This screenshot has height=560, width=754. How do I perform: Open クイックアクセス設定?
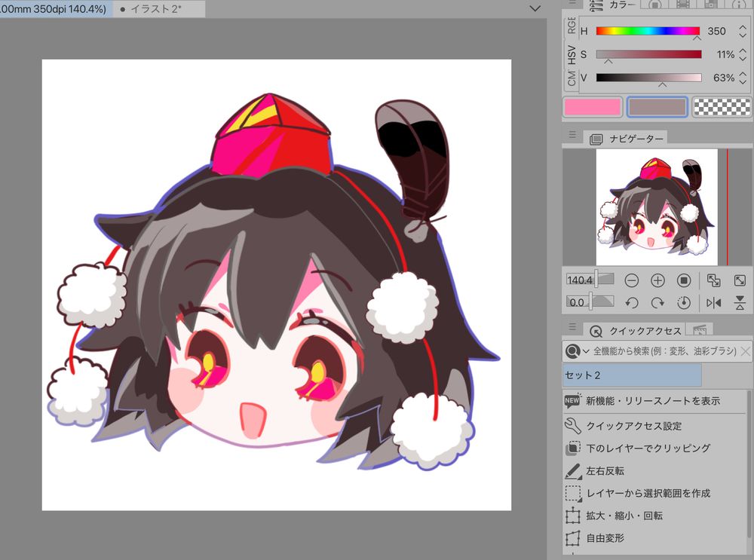click(633, 426)
